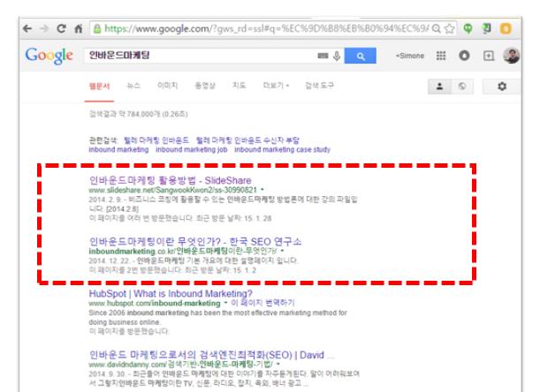This screenshot has height=392, width=540.
Task: Open the 한국 SEO 연구소 result title
Action: click(x=195, y=242)
